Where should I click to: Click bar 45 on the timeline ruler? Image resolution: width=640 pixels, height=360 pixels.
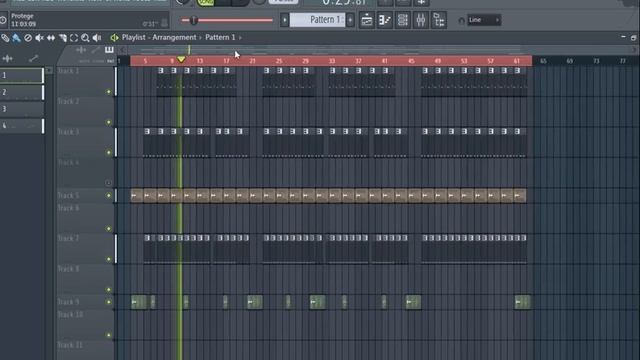pyautogui.click(x=411, y=61)
